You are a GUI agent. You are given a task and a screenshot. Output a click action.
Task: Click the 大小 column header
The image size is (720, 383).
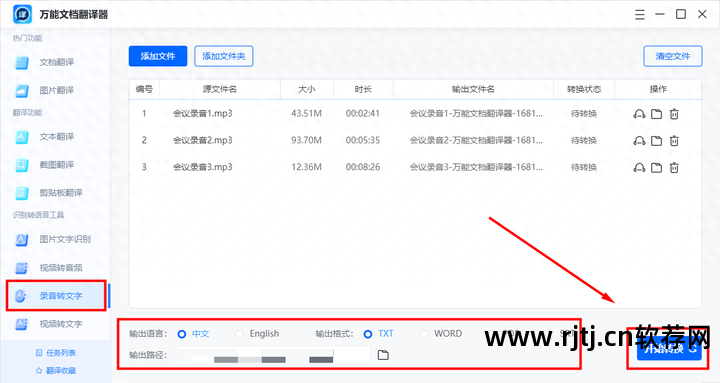click(307, 89)
